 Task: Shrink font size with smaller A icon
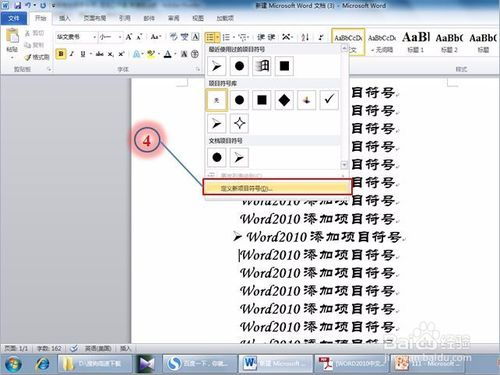(139, 37)
